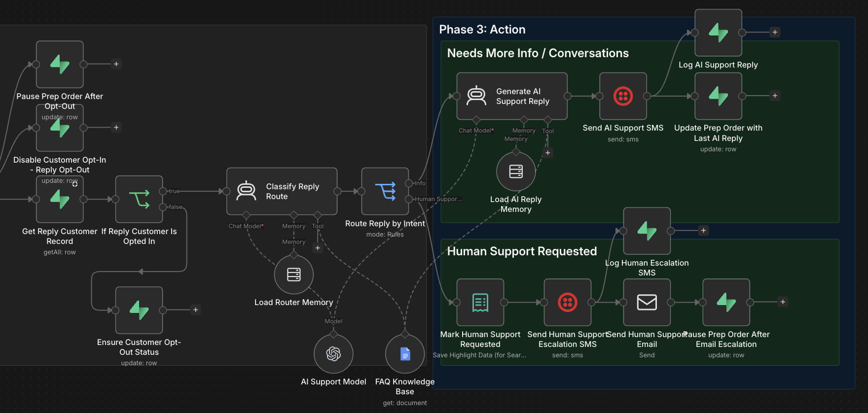Add tool plus under Generate AI Support Reply
This screenshot has height=413, width=868.
point(547,153)
